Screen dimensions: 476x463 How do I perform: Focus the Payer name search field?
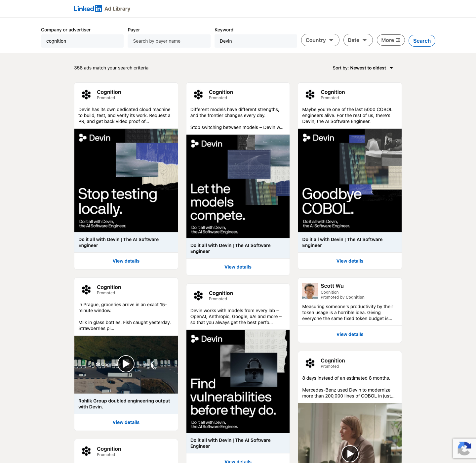pos(169,41)
